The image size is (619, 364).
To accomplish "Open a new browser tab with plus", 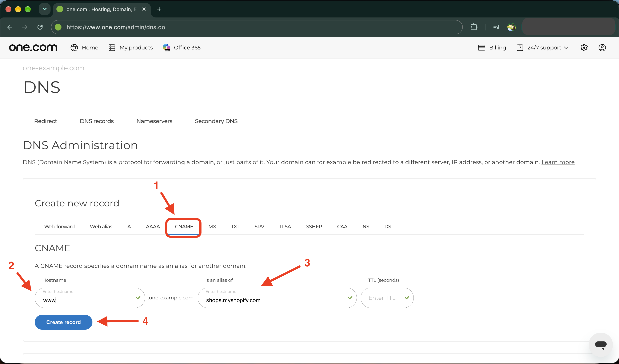I will (x=159, y=9).
